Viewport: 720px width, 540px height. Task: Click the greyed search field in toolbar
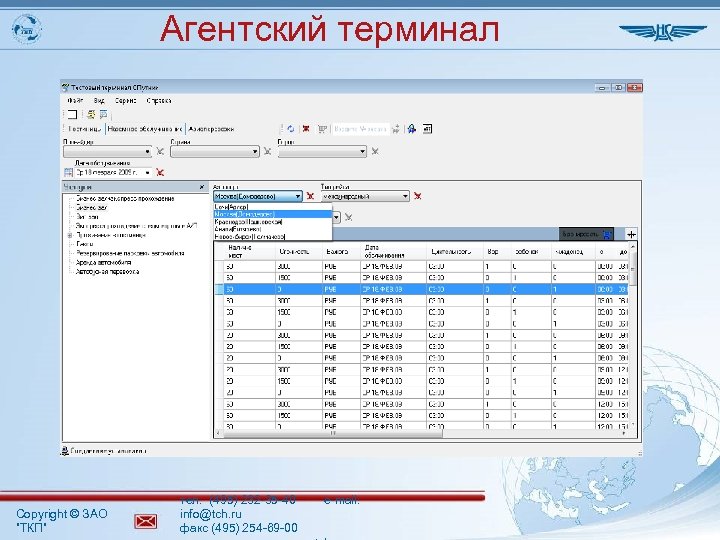click(360, 129)
